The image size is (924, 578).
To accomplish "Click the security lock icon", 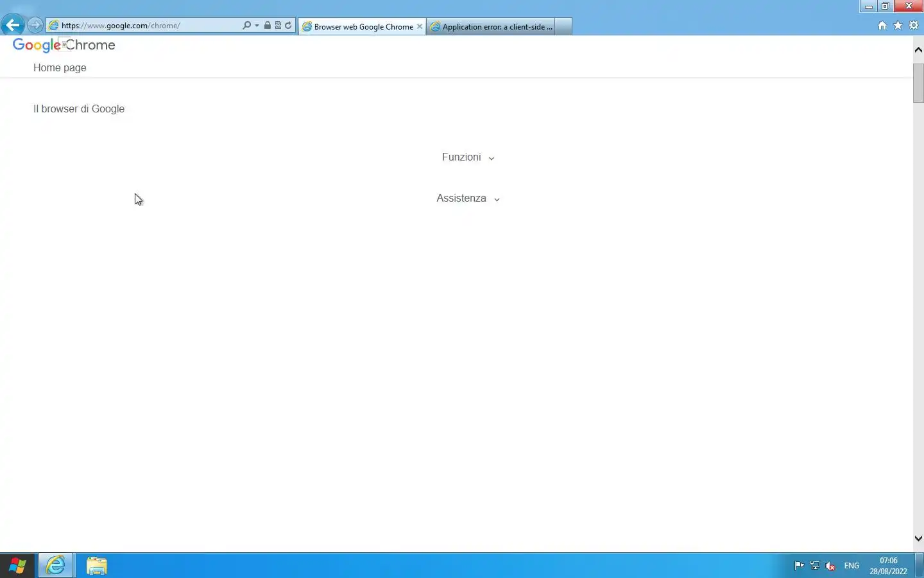I will 268,26.
